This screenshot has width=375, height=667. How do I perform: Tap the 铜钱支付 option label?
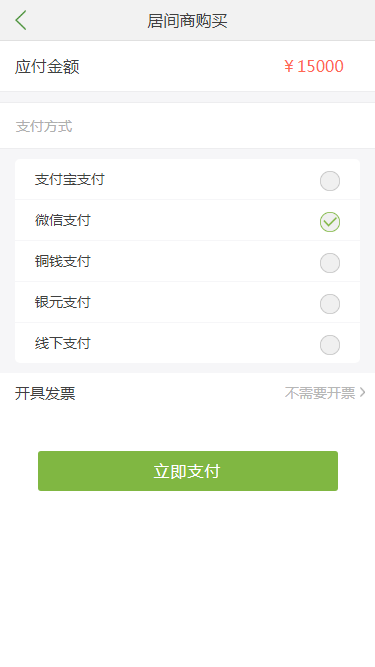coord(62,261)
